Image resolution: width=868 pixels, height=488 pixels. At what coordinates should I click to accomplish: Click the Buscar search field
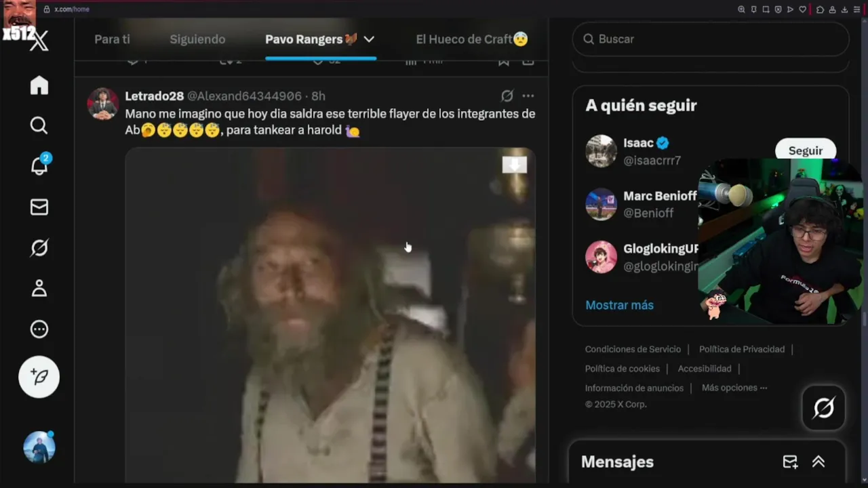[711, 39]
